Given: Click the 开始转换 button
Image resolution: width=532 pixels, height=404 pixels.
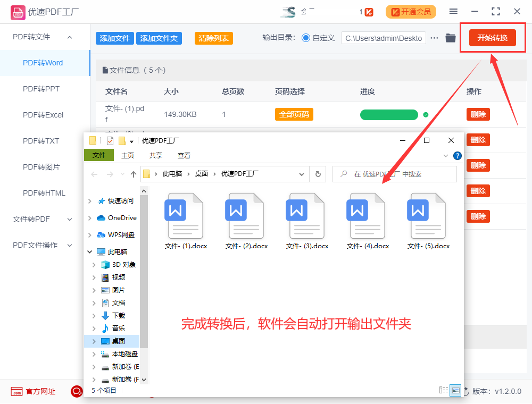Looking at the screenshot, I should pos(492,38).
